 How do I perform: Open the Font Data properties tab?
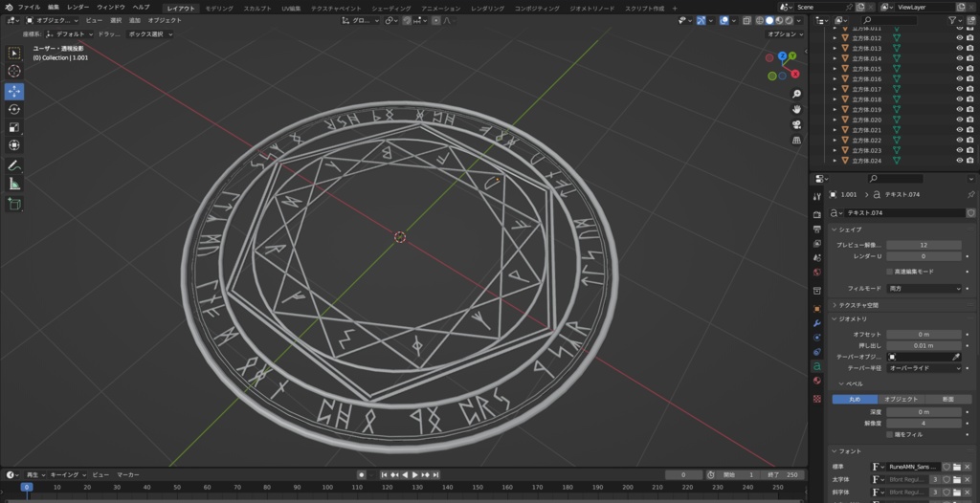[817, 366]
